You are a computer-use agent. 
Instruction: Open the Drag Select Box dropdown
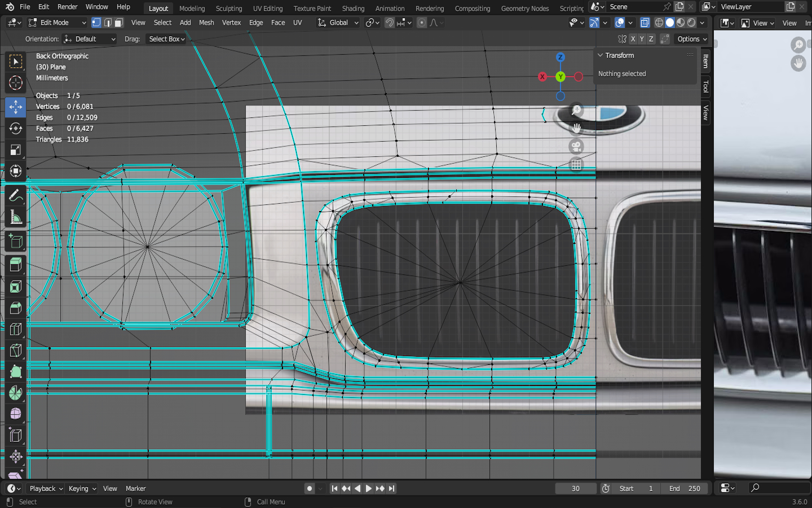167,39
